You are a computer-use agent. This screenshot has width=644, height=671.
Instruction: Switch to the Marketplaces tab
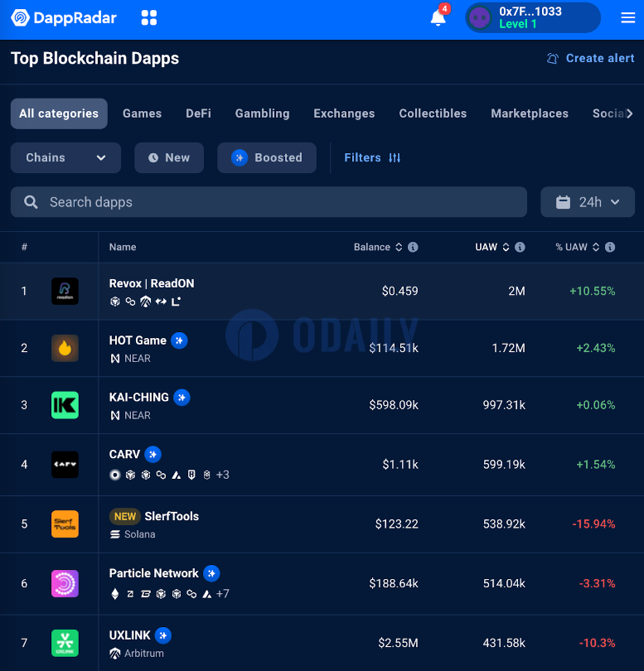pos(530,113)
